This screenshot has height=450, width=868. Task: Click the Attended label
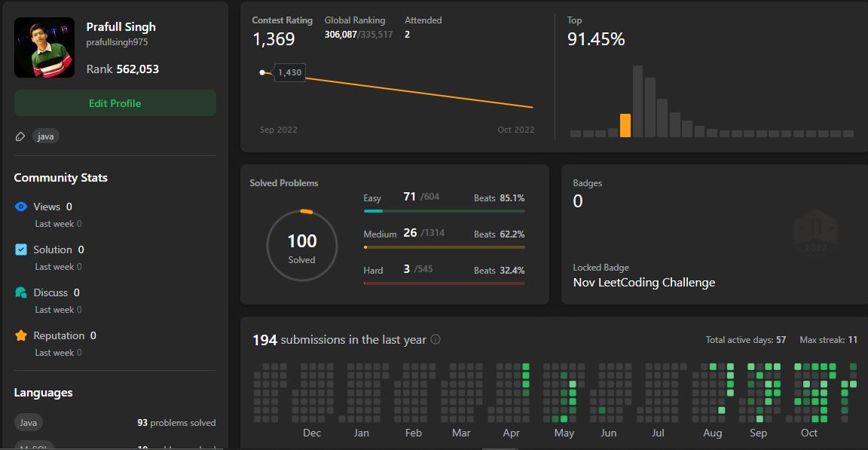[x=423, y=20]
